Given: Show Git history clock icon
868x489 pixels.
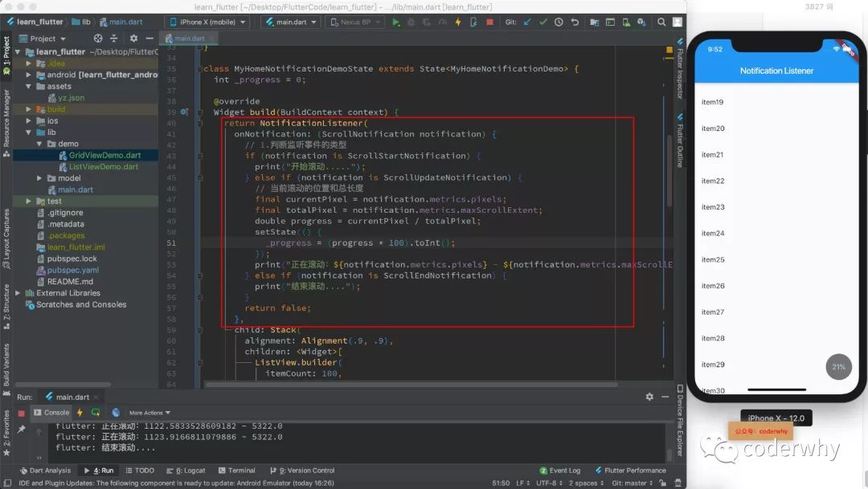Looking at the screenshot, I should pos(559,22).
